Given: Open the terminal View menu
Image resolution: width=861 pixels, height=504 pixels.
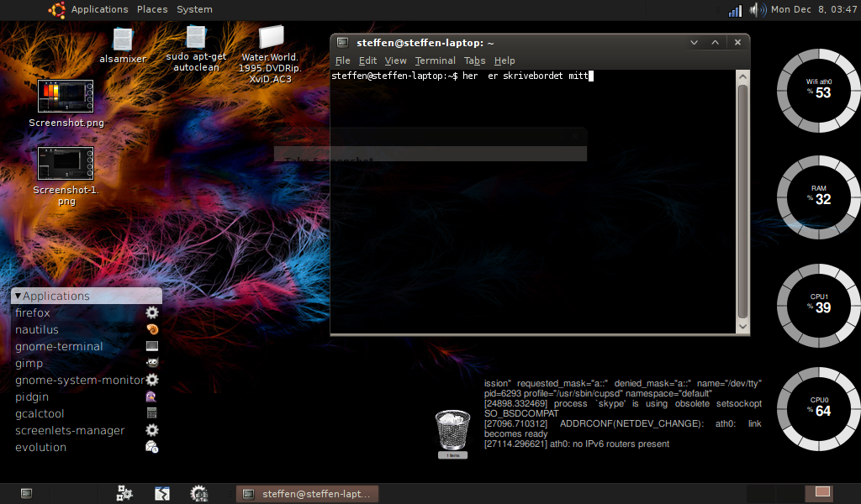Looking at the screenshot, I should [395, 60].
